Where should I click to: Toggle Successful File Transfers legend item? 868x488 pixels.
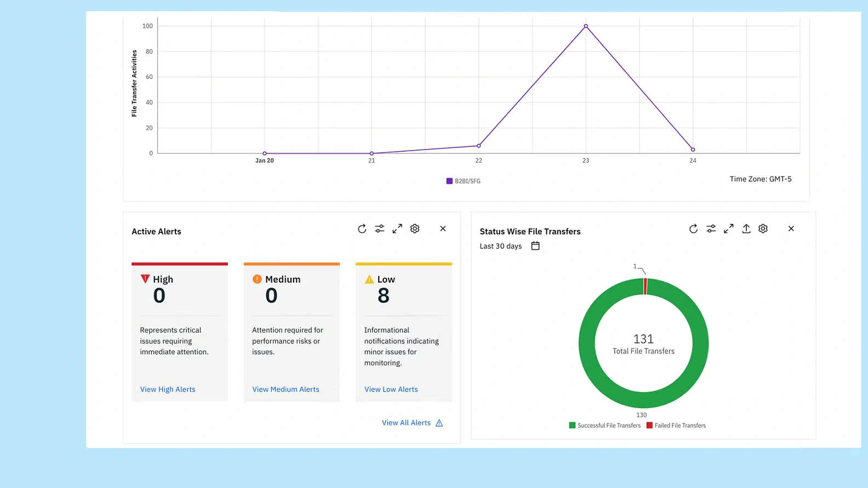pyautogui.click(x=605, y=426)
